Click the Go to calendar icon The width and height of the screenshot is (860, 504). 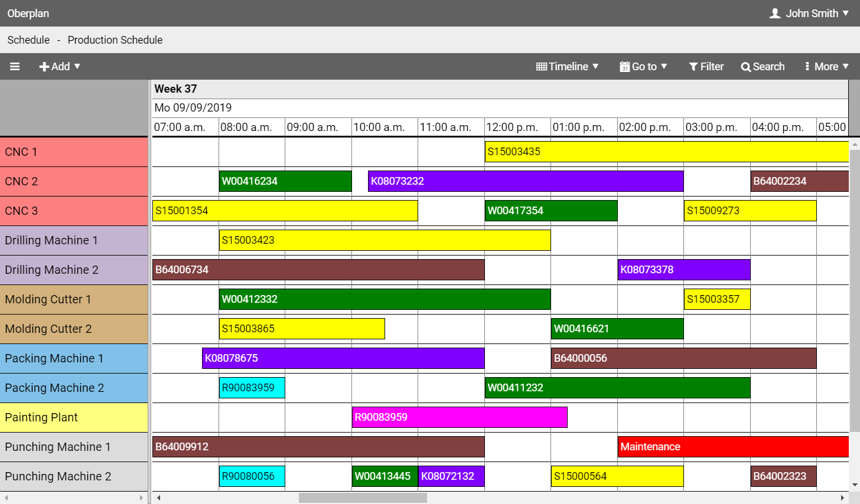click(x=624, y=67)
